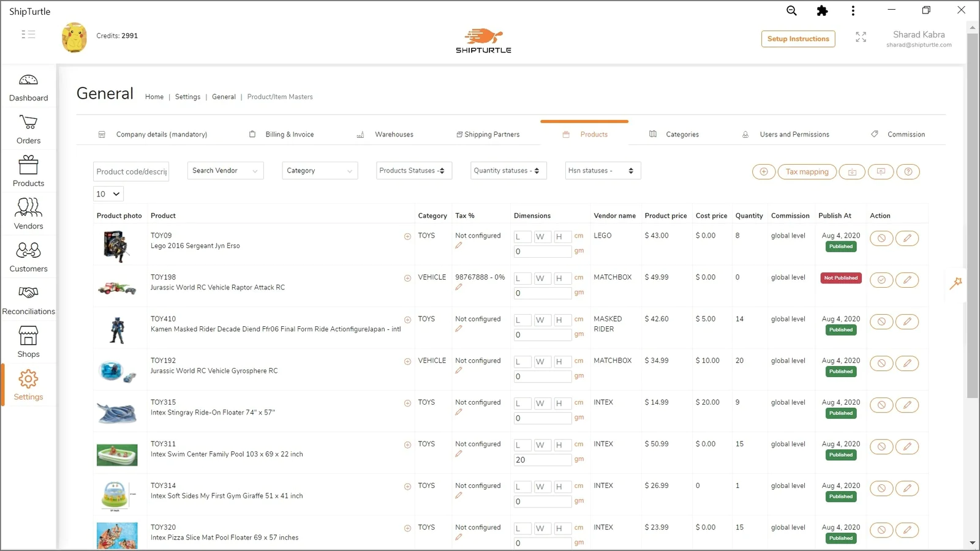Open the Shops section in sidebar

tap(28, 342)
